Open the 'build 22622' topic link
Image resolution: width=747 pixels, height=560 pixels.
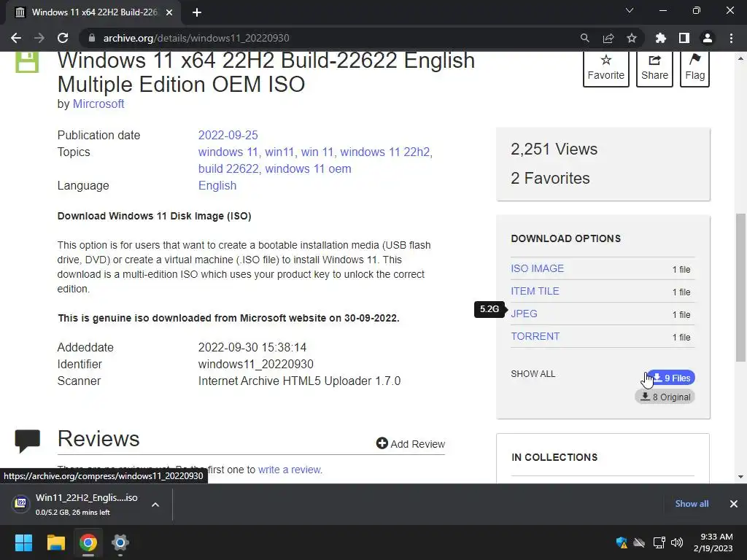[x=228, y=168]
